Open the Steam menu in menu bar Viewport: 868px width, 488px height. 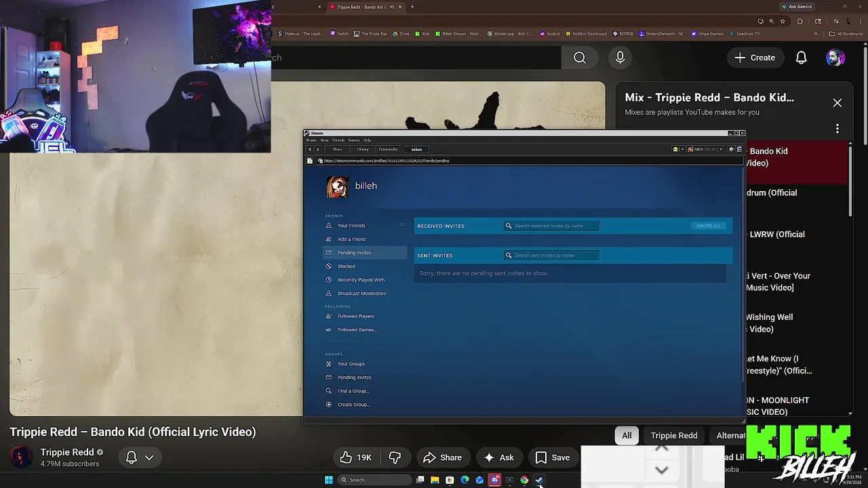[311, 140]
